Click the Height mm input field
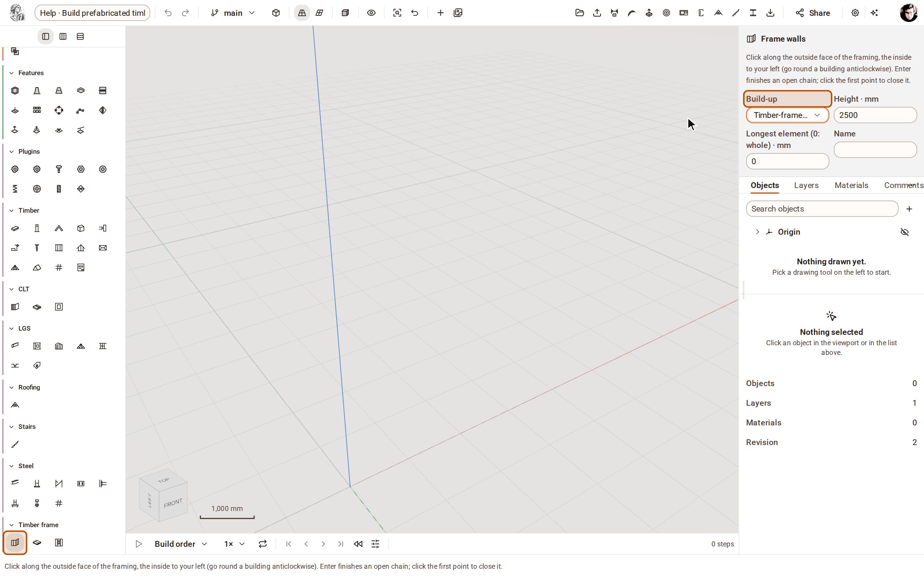The width and height of the screenshot is (924, 578). tap(875, 115)
